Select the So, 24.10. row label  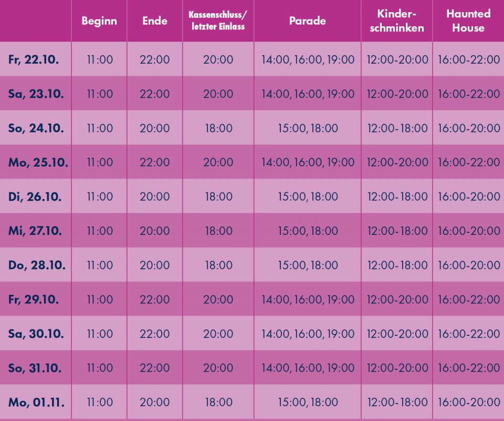36,128
